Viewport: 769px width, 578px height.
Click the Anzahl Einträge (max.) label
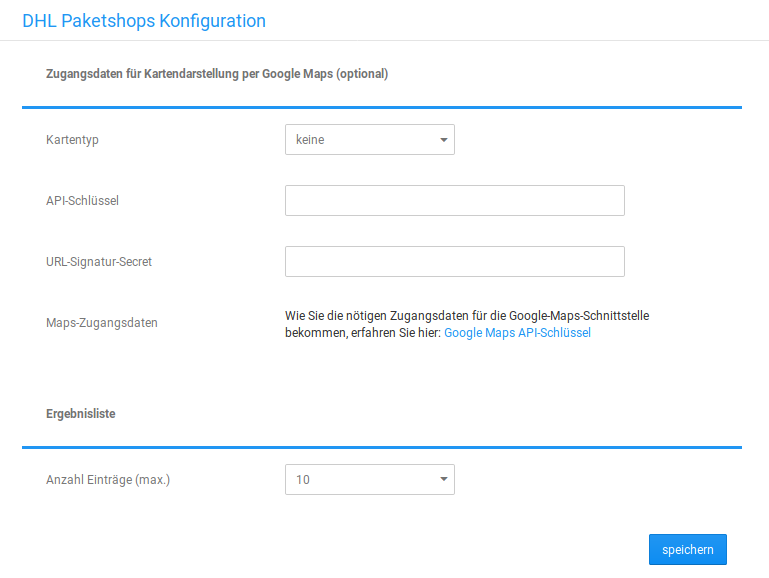coord(108,480)
